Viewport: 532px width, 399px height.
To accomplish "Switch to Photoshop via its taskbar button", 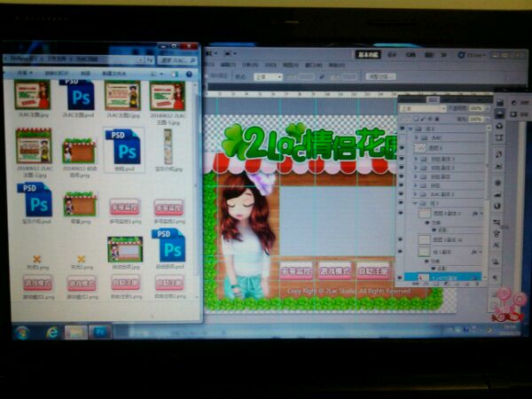I will (99, 332).
